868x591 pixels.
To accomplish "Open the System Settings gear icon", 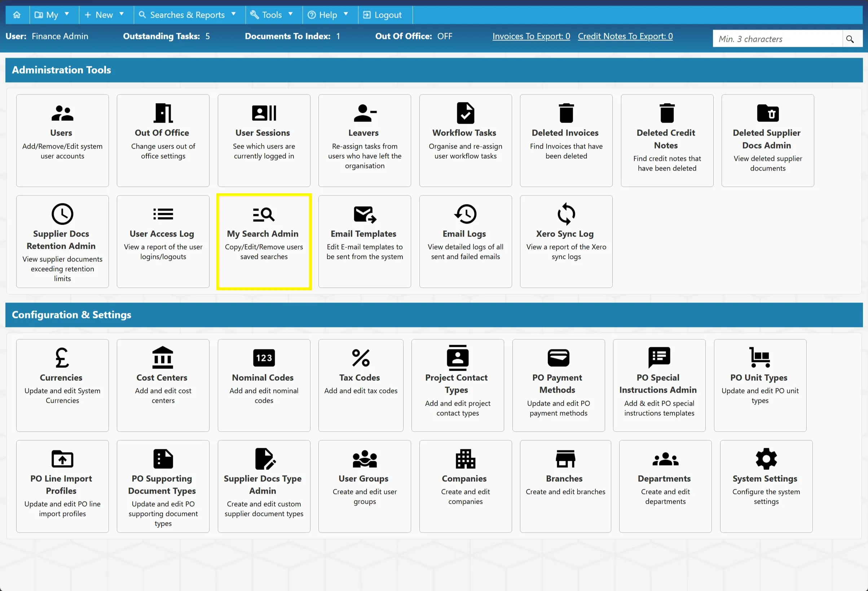I will [766, 459].
